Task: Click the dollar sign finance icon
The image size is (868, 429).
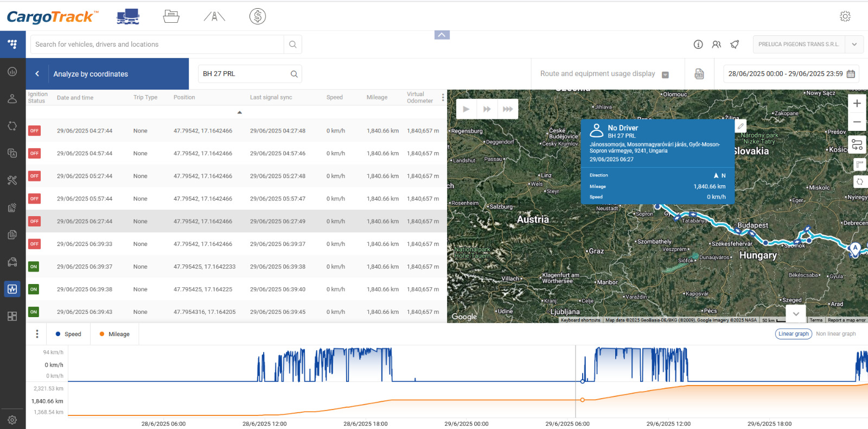Action: coord(258,16)
